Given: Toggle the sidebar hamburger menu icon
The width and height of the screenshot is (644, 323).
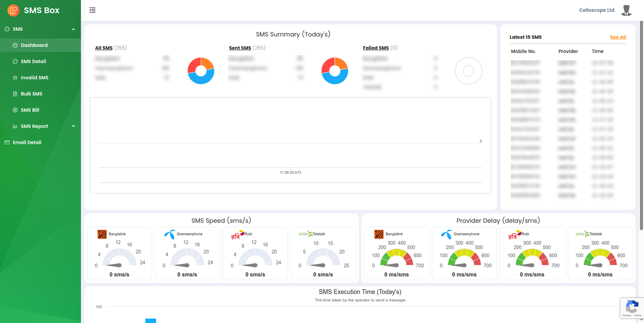Looking at the screenshot, I should (x=92, y=10).
